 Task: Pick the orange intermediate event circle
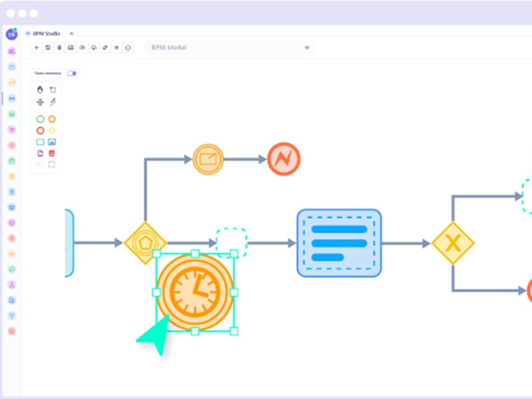coord(52,119)
